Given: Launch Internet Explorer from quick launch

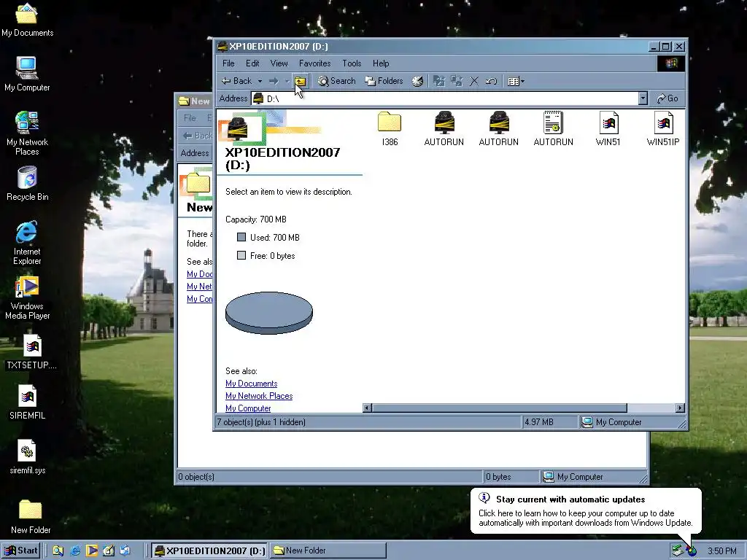Looking at the screenshot, I should pos(75,551).
